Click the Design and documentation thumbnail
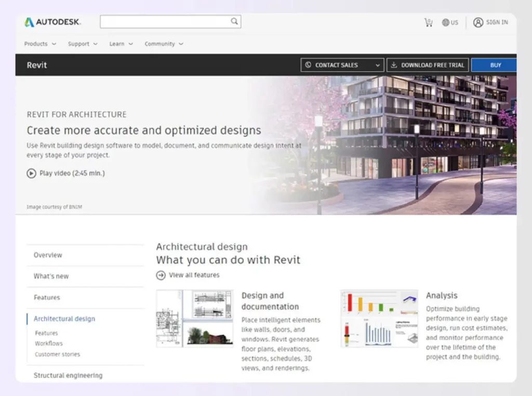Viewport: 532px width, 396px height. coord(195,318)
